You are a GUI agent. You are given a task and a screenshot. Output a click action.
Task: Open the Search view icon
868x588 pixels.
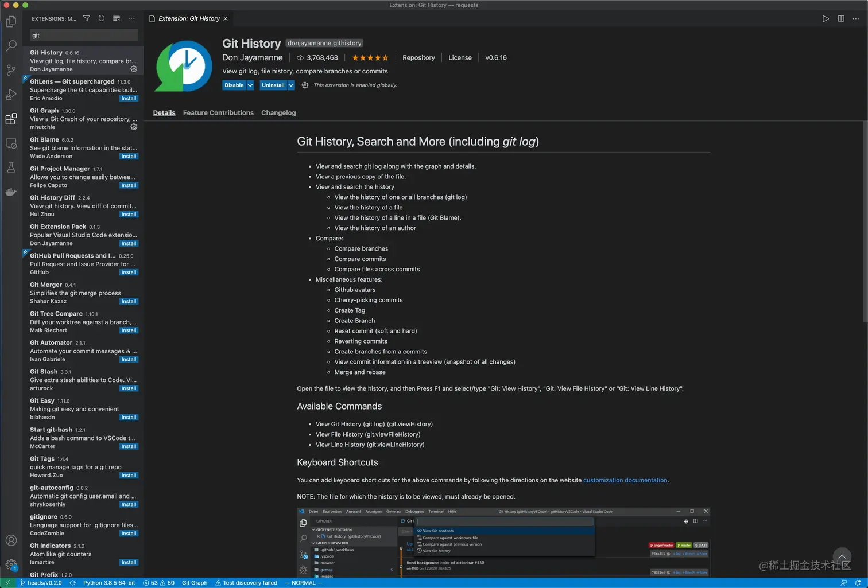(x=11, y=45)
